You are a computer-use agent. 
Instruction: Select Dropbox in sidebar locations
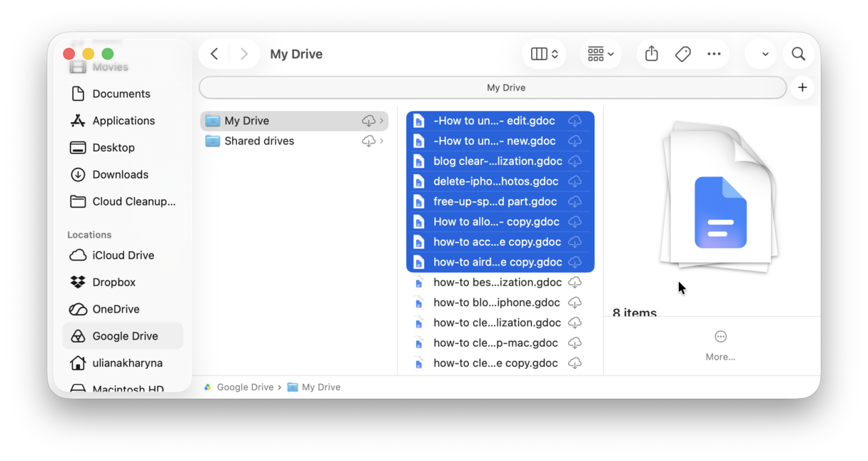point(123,283)
